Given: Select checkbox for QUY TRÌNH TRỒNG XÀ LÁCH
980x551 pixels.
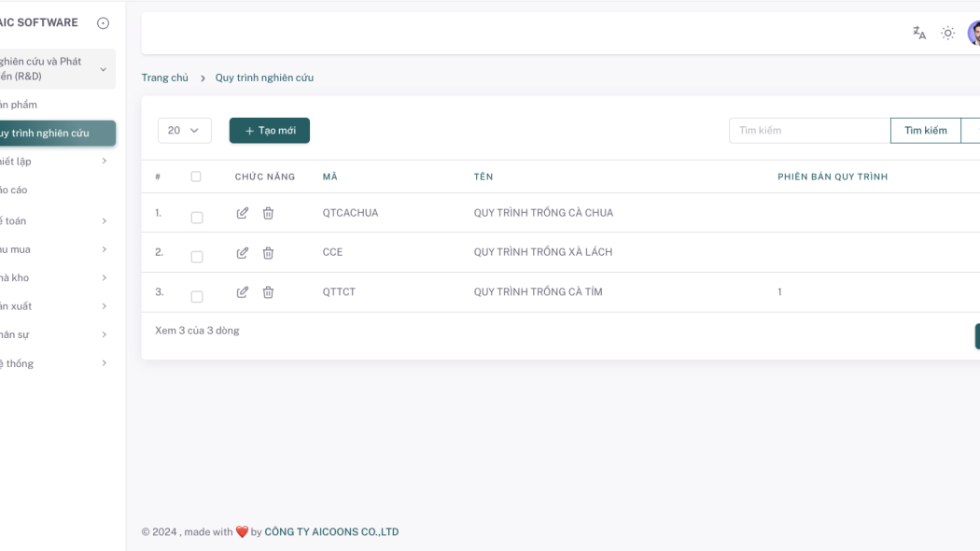Looking at the screenshot, I should click(197, 257).
